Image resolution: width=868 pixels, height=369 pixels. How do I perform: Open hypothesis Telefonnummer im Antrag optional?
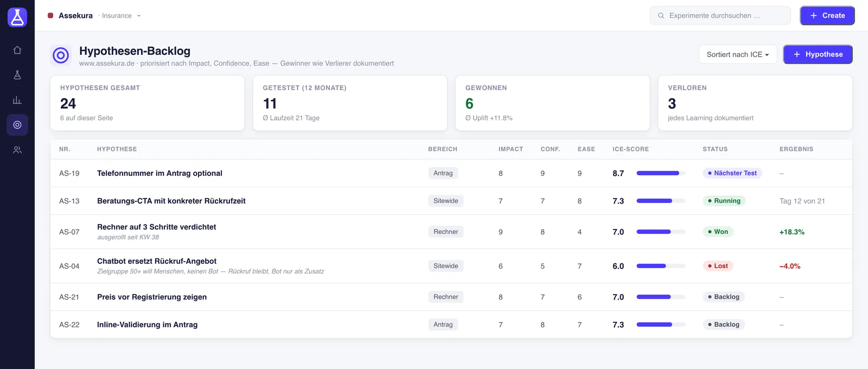click(x=159, y=173)
